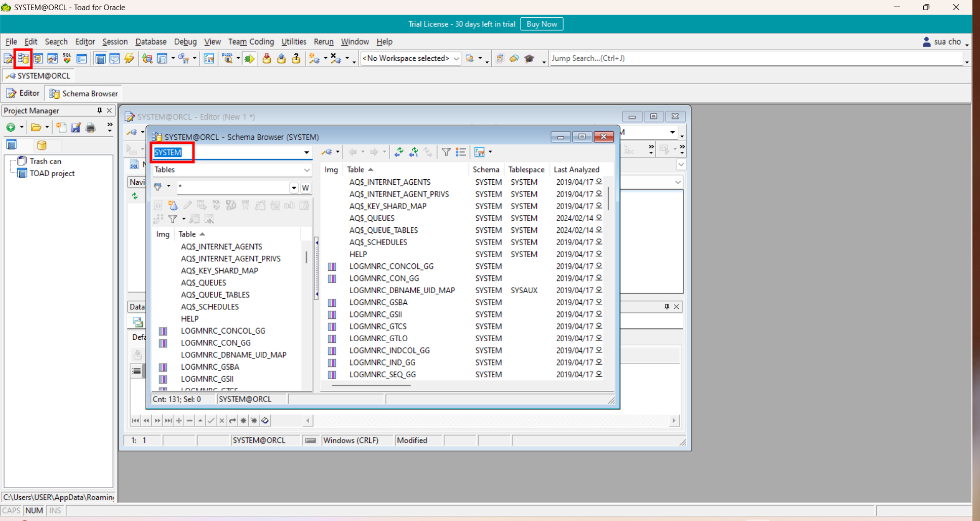Expand the Project Manager toolbar overflow chevron

110,127
